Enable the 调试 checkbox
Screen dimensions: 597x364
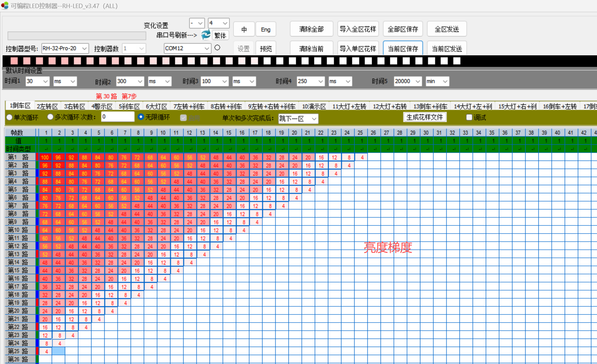click(469, 117)
